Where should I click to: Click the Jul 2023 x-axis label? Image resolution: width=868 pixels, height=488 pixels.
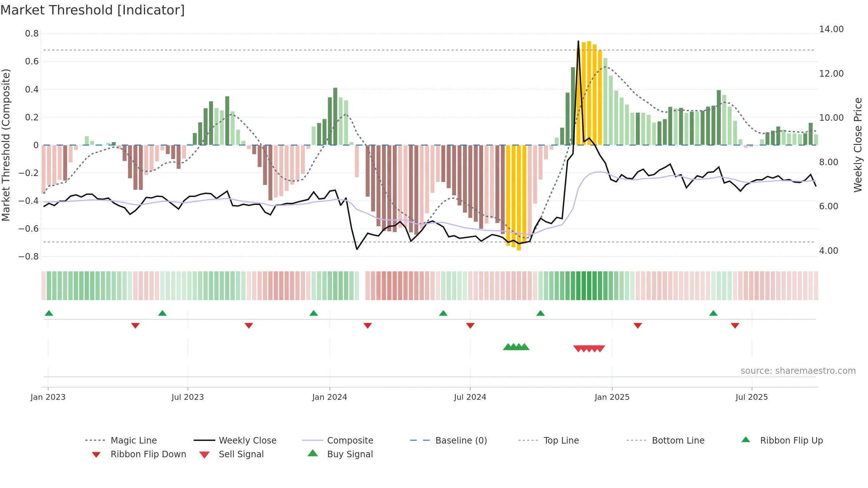pyautogui.click(x=188, y=397)
